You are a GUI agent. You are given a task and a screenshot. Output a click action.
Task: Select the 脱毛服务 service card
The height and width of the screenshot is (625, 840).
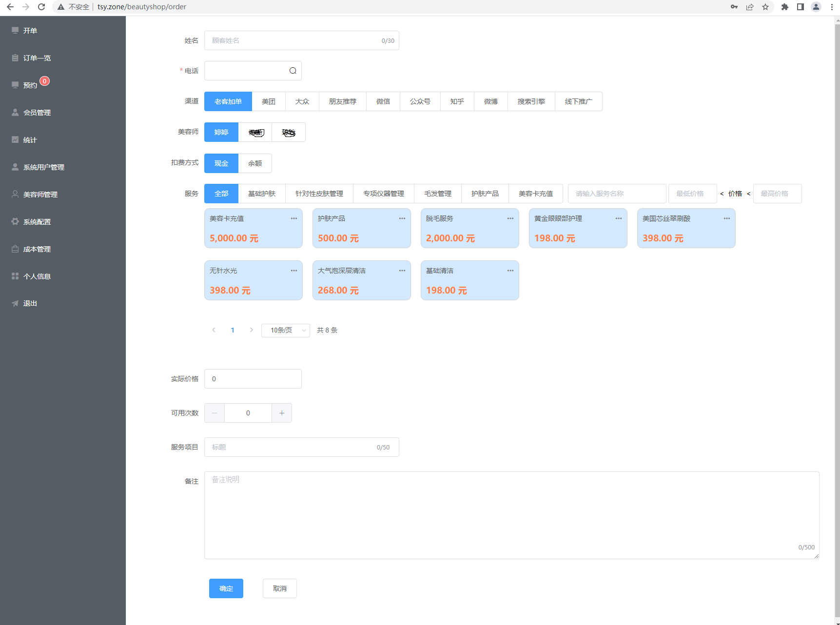coord(470,228)
